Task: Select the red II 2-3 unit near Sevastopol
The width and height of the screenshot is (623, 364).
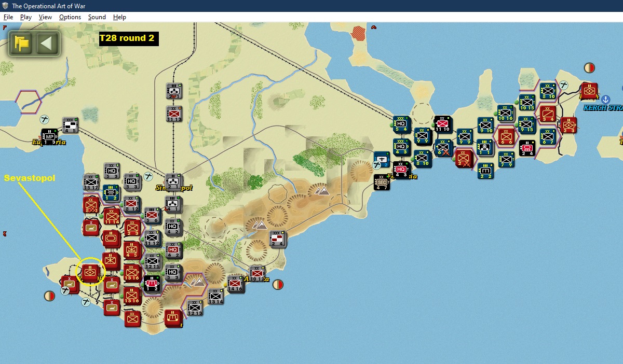Action: click(x=132, y=228)
